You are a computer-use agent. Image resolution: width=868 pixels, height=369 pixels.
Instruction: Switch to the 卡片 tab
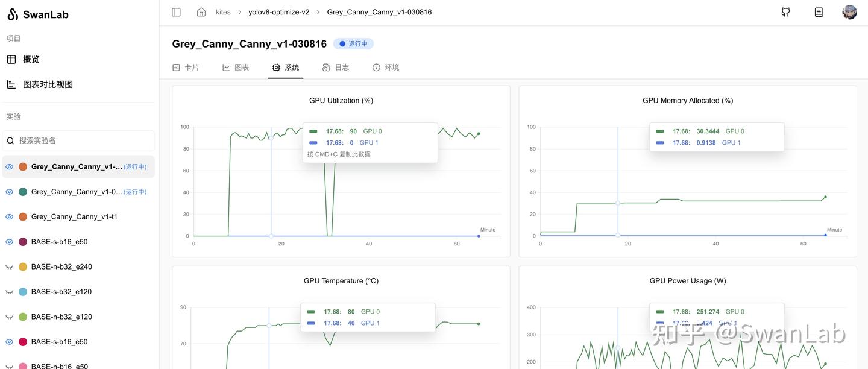click(x=186, y=68)
